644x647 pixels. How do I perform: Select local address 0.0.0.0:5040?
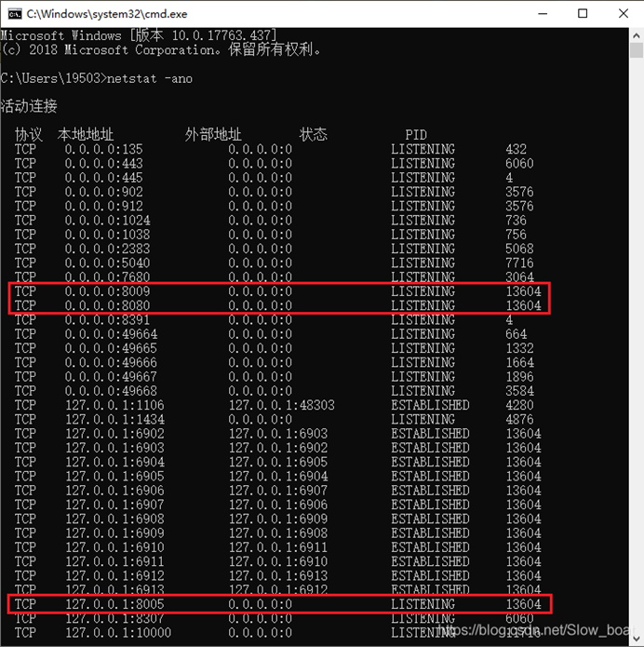coord(107,263)
